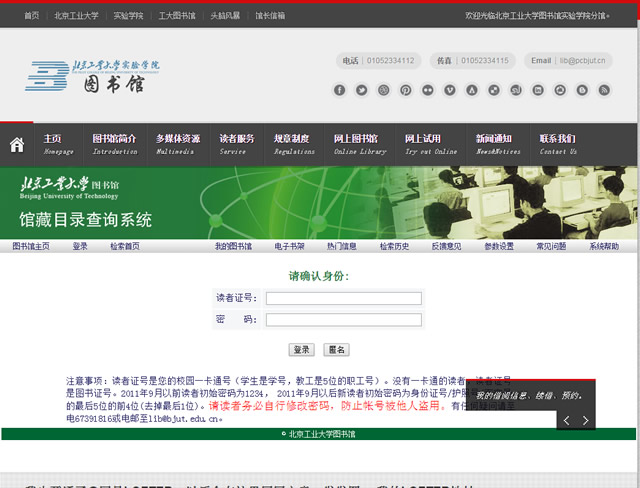Open 主页 Homepage main menu item

coord(58,145)
